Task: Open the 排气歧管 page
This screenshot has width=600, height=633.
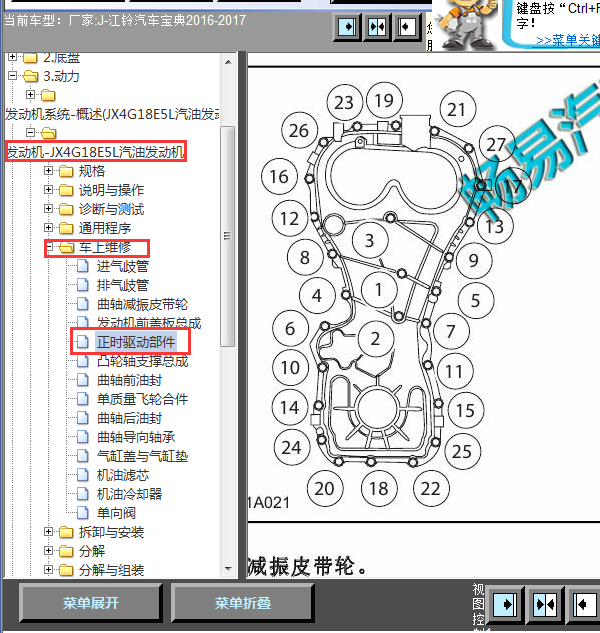Action: [x=123, y=285]
